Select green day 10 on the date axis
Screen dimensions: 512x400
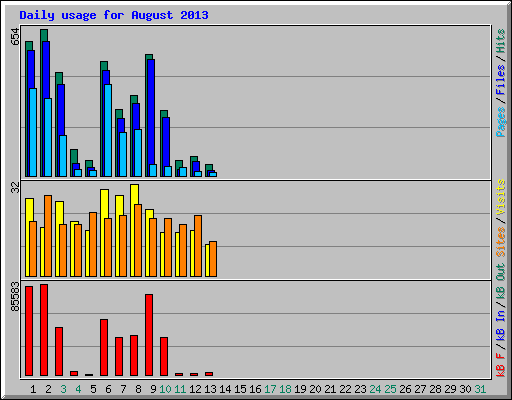click(x=165, y=389)
